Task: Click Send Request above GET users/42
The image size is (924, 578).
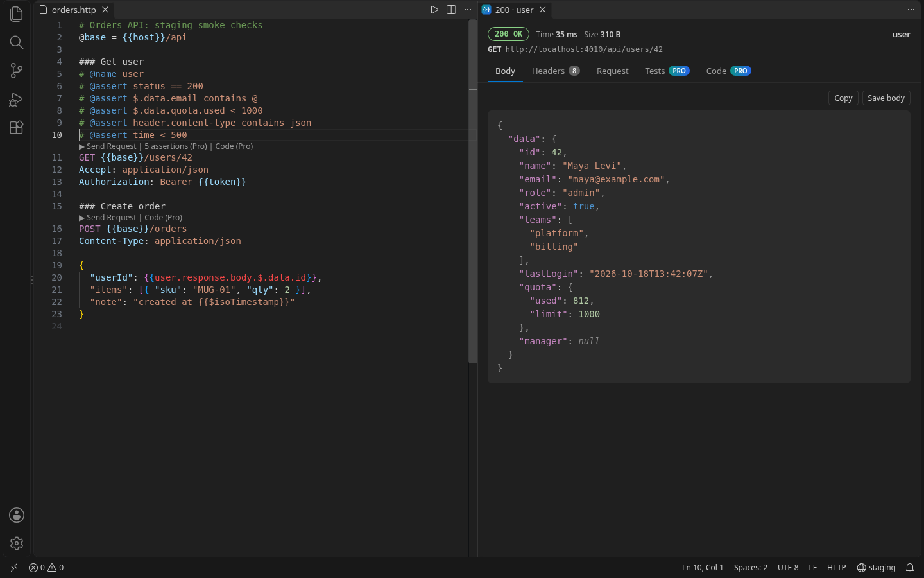Action: (x=108, y=146)
